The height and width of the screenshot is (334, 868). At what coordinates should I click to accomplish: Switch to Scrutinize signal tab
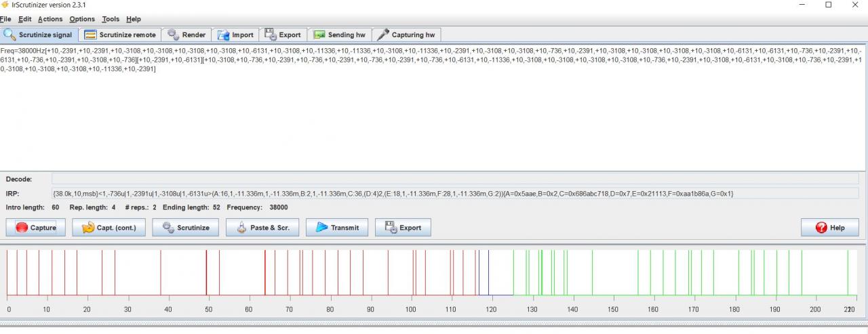pos(39,35)
